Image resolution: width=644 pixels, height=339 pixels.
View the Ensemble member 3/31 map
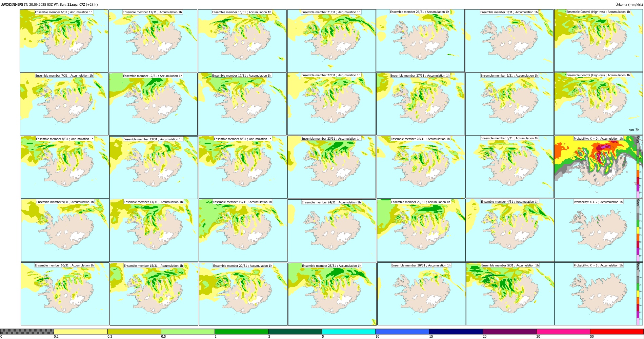509,166
